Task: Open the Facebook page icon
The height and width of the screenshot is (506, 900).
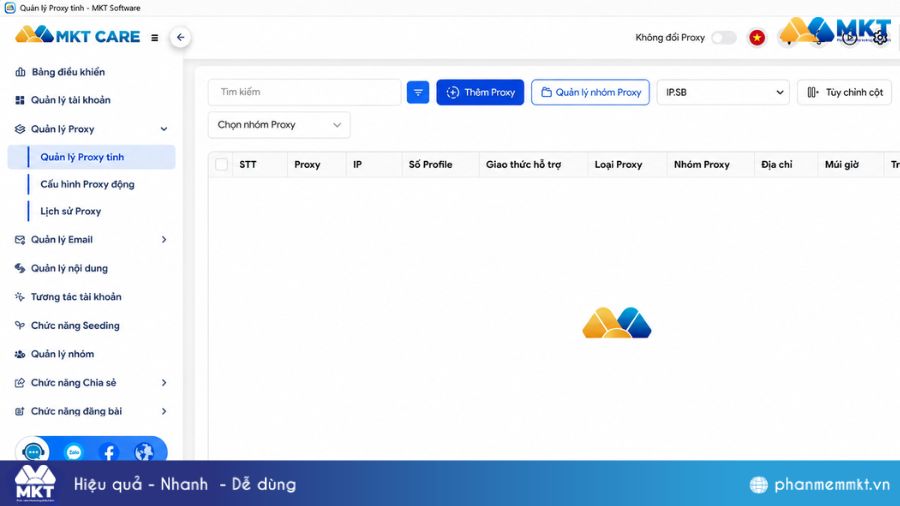Action: coord(109,451)
